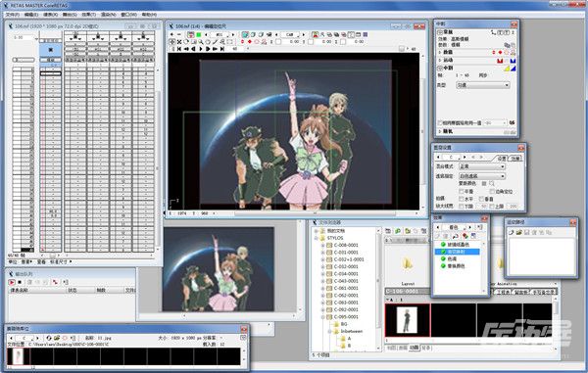Expand the C-008-0001 folder node
Image resolution: width=588 pixels, height=373 pixels.
(x=322, y=246)
